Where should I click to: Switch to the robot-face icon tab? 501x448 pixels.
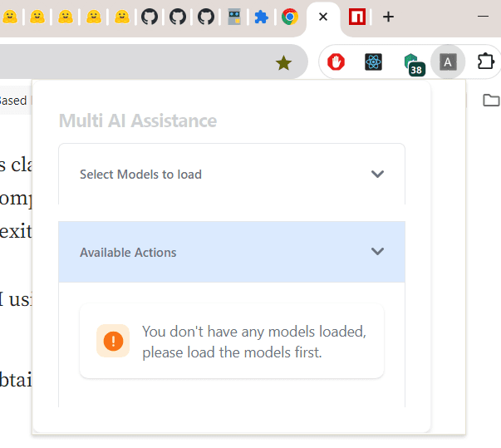tap(235, 17)
